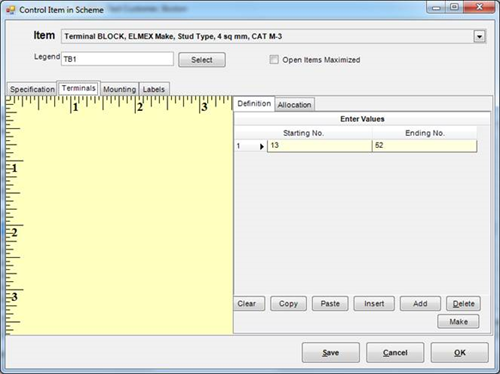The height and width of the screenshot is (374, 500).
Task: Click the Select button beside Legend
Action: click(x=202, y=60)
